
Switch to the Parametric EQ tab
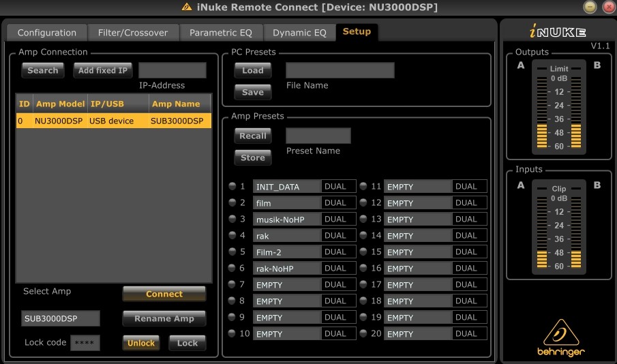pyautogui.click(x=221, y=33)
